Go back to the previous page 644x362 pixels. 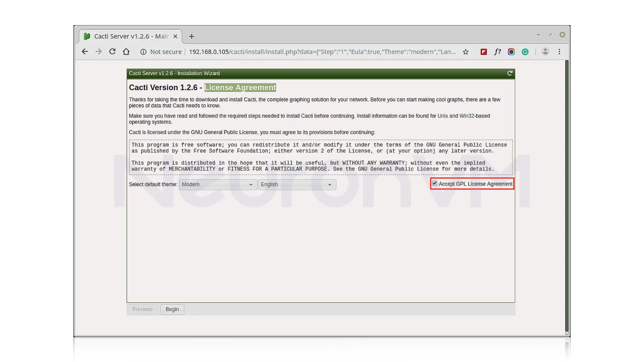(85, 52)
